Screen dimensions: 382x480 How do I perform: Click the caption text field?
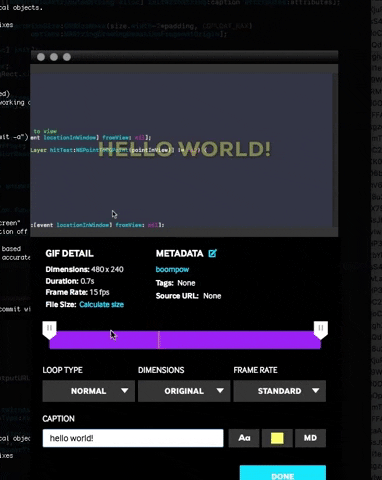[133, 438]
